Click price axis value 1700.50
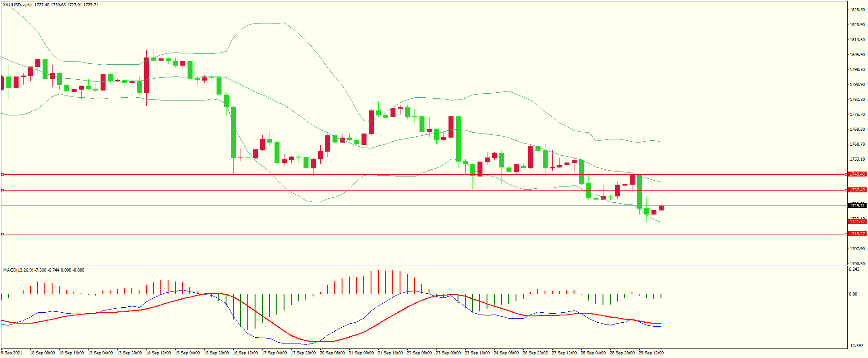 click(857, 263)
